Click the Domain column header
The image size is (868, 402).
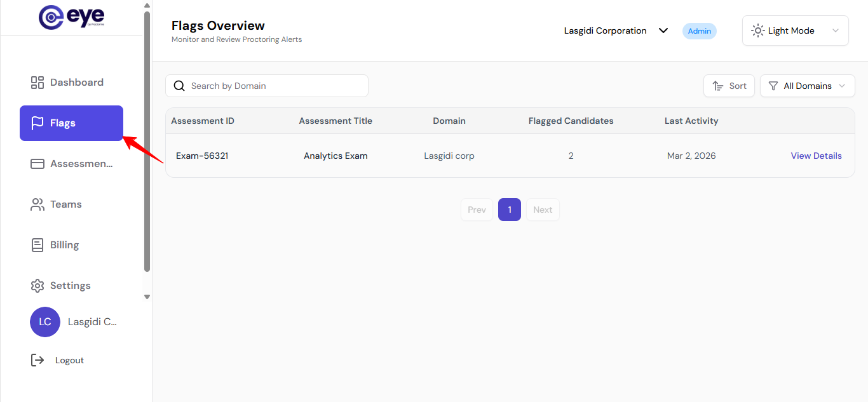[449, 121]
